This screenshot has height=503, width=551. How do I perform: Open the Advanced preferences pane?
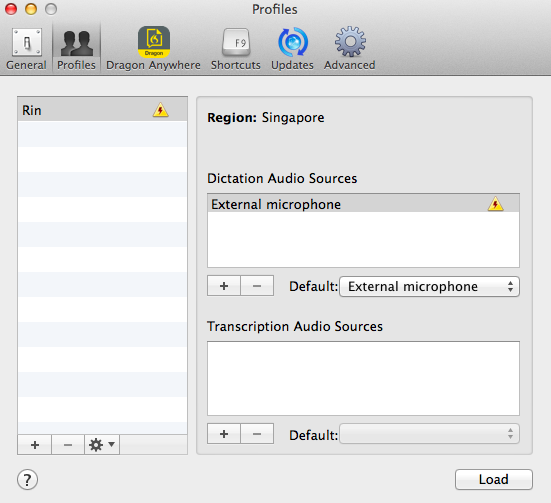350,49
